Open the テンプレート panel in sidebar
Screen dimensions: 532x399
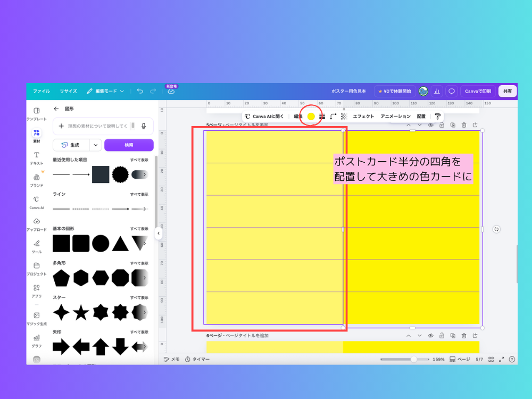click(37, 114)
